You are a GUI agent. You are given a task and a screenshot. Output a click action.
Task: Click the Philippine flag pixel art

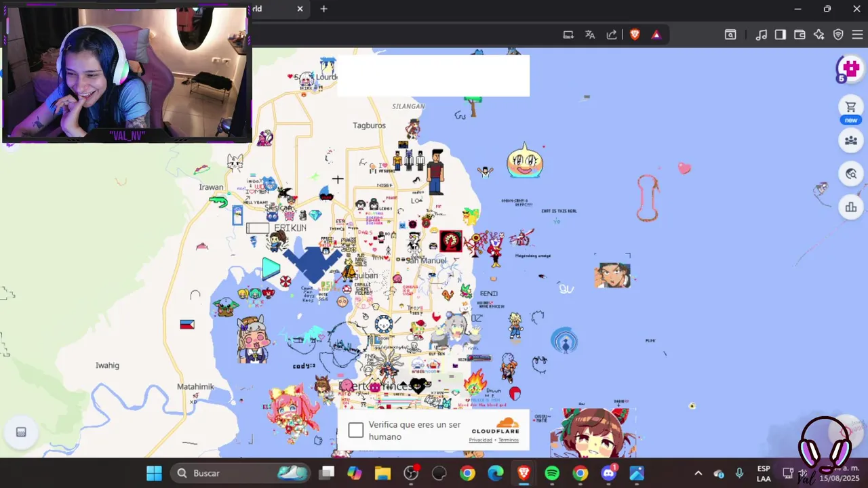coord(187,325)
